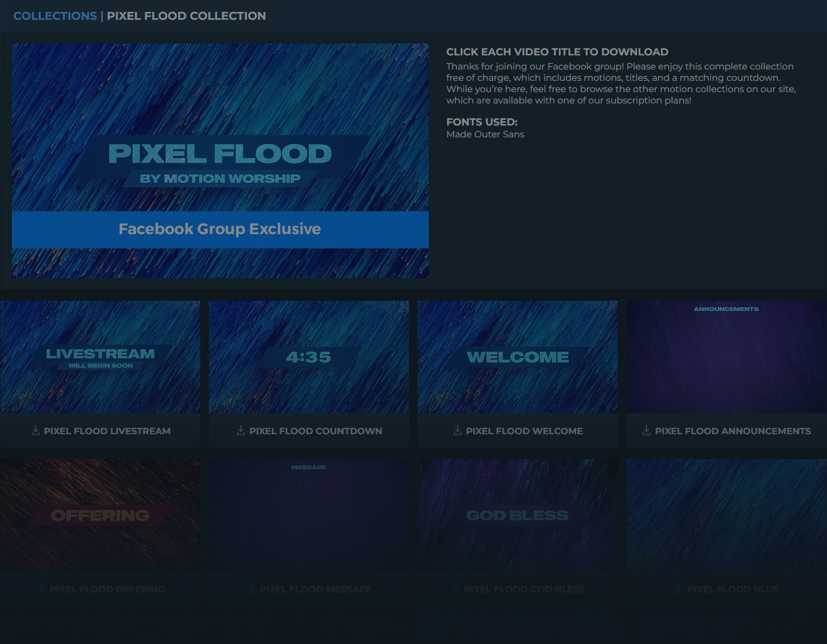Download the Pixel Flood Message title
The height and width of the screenshot is (644, 827).
click(316, 589)
